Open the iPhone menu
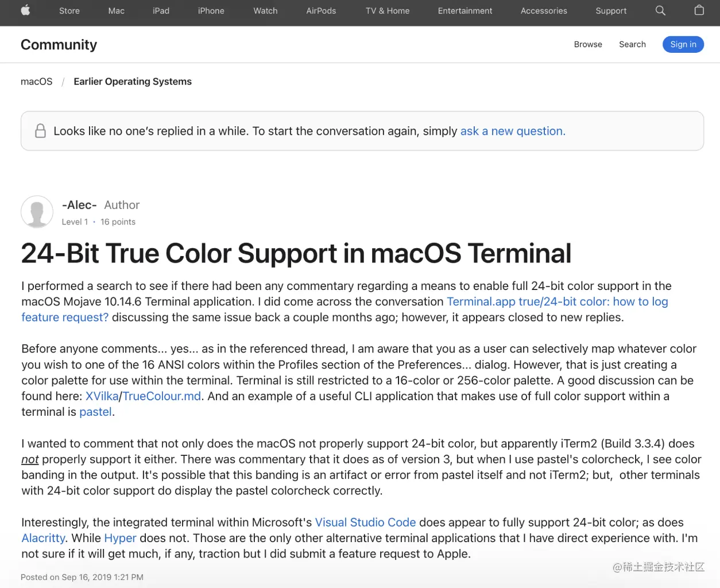 click(x=211, y=11)
